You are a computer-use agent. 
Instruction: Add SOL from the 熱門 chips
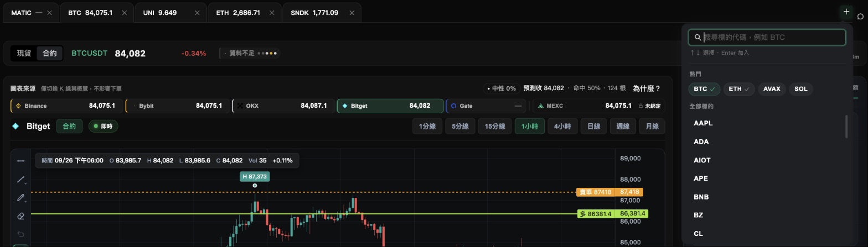[801, 89]
